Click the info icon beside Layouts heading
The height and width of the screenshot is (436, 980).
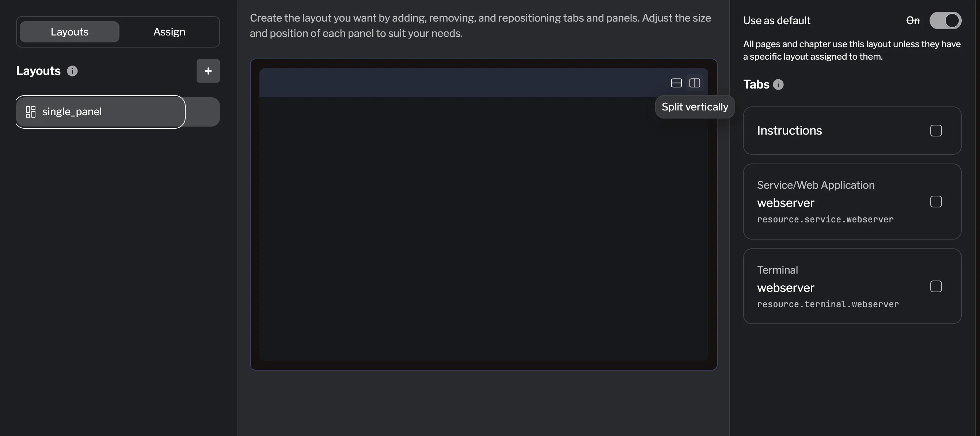(72, 71)
